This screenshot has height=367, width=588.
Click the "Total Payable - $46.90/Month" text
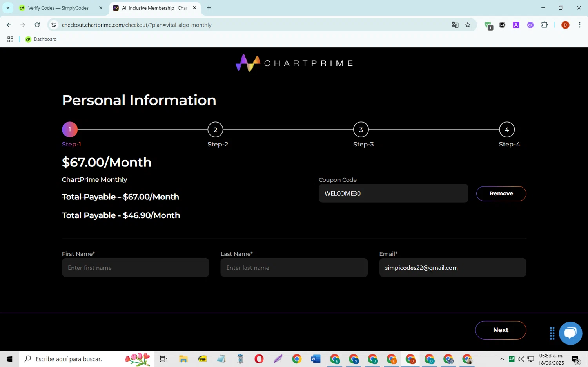(121, 215)
